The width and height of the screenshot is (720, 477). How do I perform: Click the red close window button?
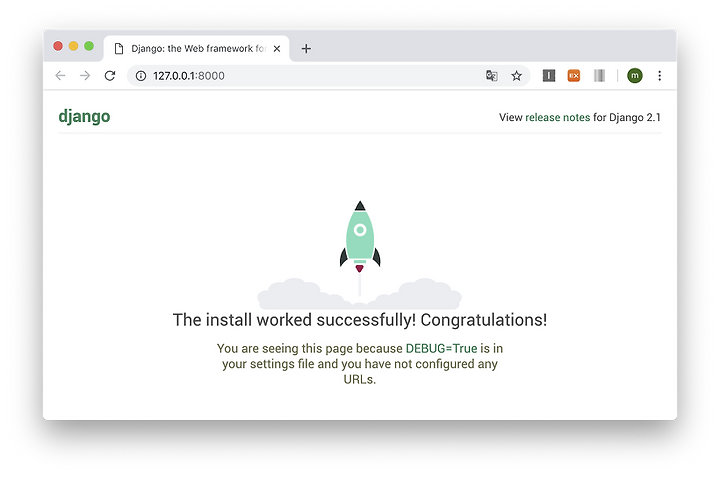coord(58,46)
